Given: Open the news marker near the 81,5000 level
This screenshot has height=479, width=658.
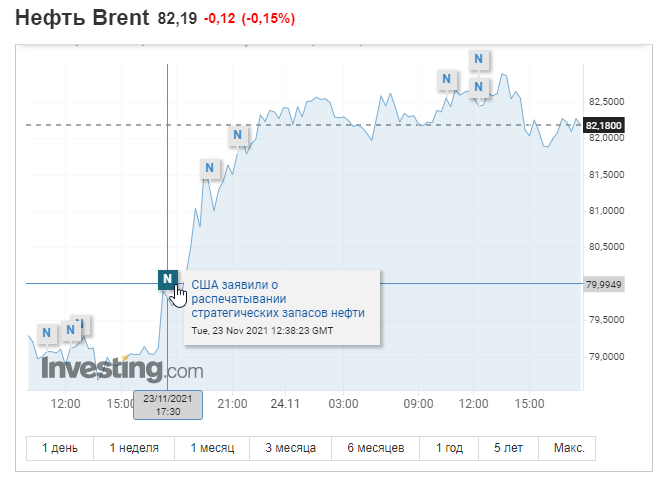Looking at the screenshot, I should coord(209,168).
